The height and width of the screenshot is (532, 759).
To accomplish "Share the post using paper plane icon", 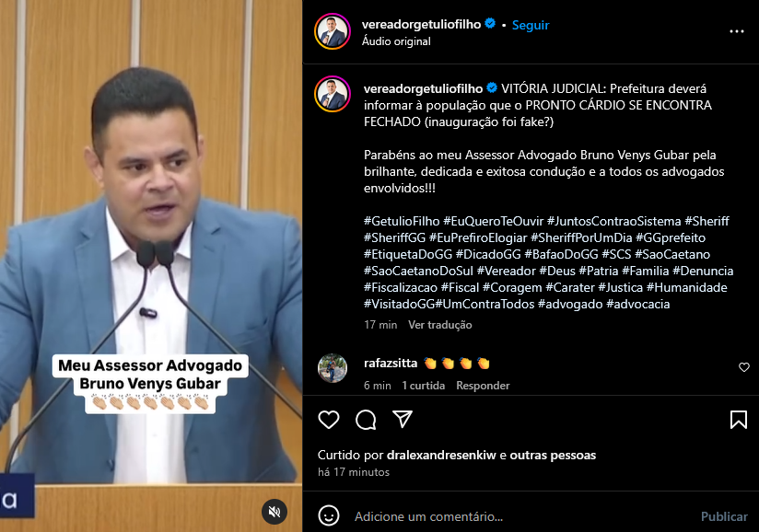I will 403,420.
